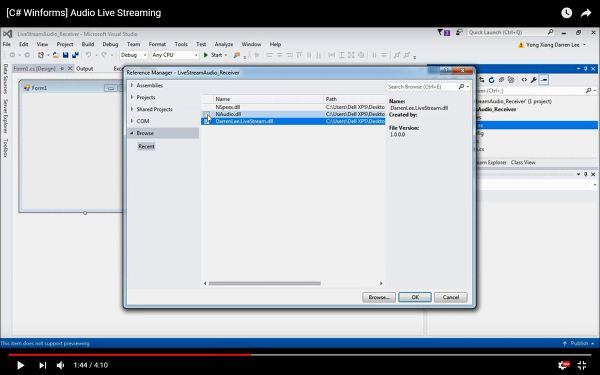The image size is (600, 375).
Task: Switch to the Class View tab
Action: (x=523, y=163)
